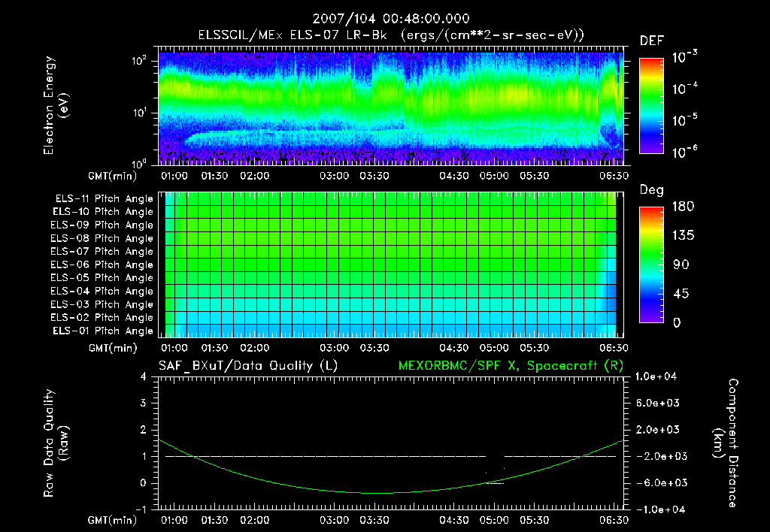This screenshot has height=532, width=770.
Task: Select the green MEXORBMC/SPF X, Spacecraft legend label
Action: point(510,366)
